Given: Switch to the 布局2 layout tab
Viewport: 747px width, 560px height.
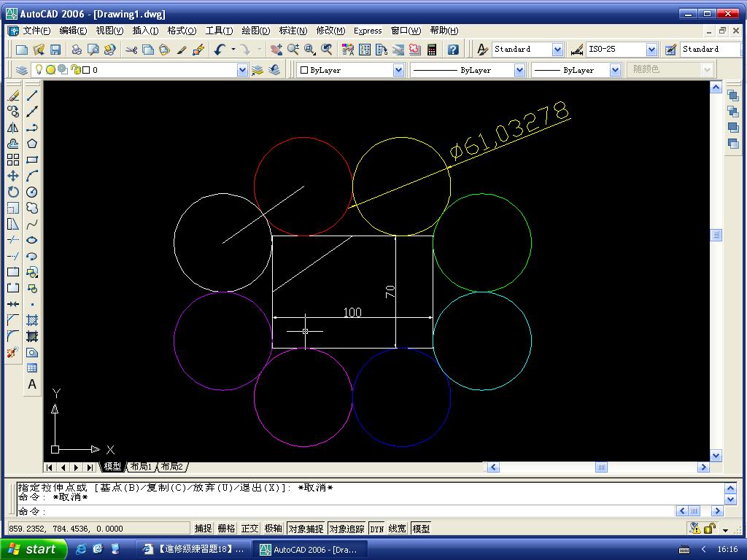Looking at the screenshot, I should tap(172, 467).
